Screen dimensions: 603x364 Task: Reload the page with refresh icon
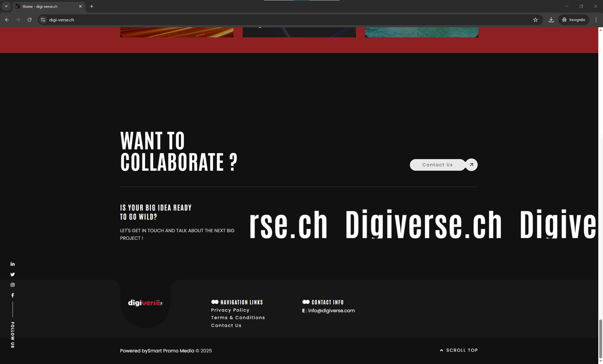coord(30,20)
